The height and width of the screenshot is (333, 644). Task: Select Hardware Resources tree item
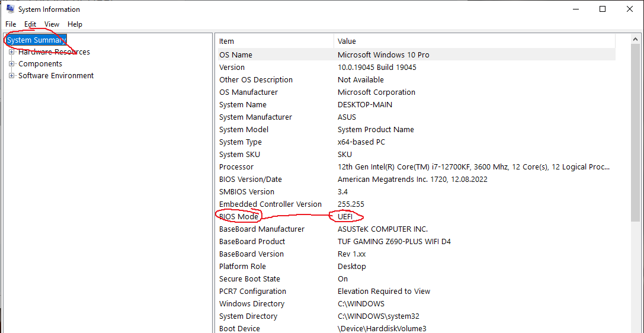pyautogui.click(x=55, y=52)
